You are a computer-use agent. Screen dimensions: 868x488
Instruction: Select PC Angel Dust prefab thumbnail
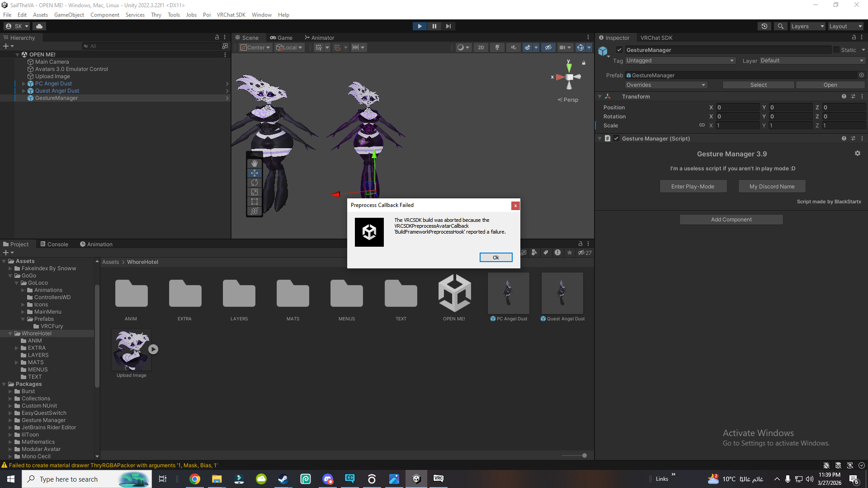click(509, 293)
